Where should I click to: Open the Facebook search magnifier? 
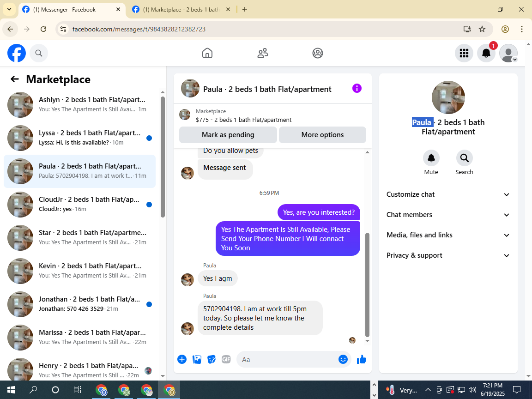point(39,53)
